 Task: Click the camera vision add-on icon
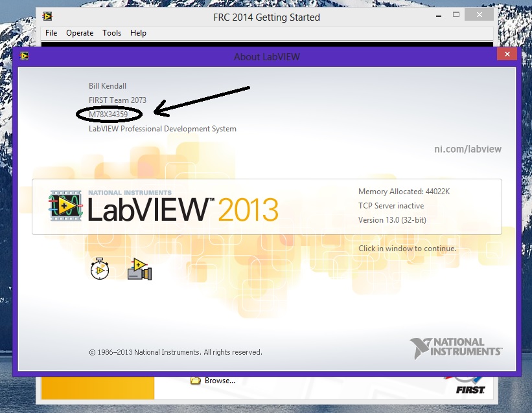(x=139, y=269)
